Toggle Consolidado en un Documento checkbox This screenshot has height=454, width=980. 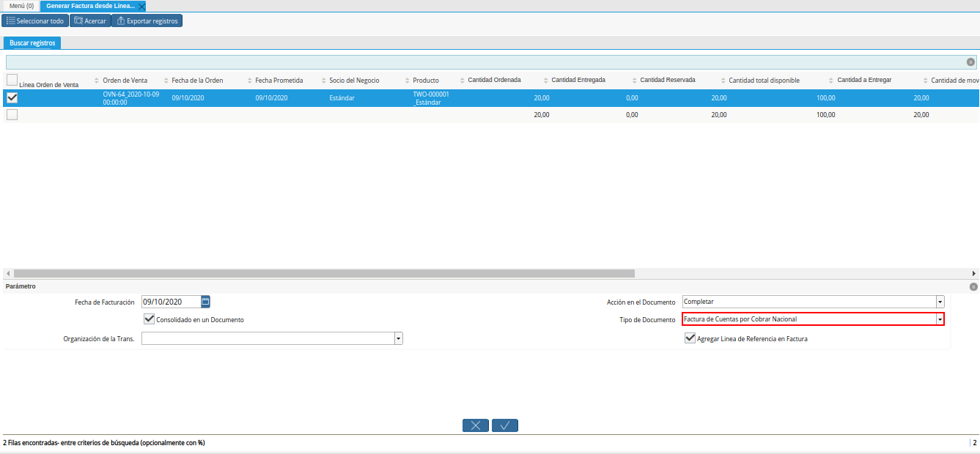click(150, 319)
